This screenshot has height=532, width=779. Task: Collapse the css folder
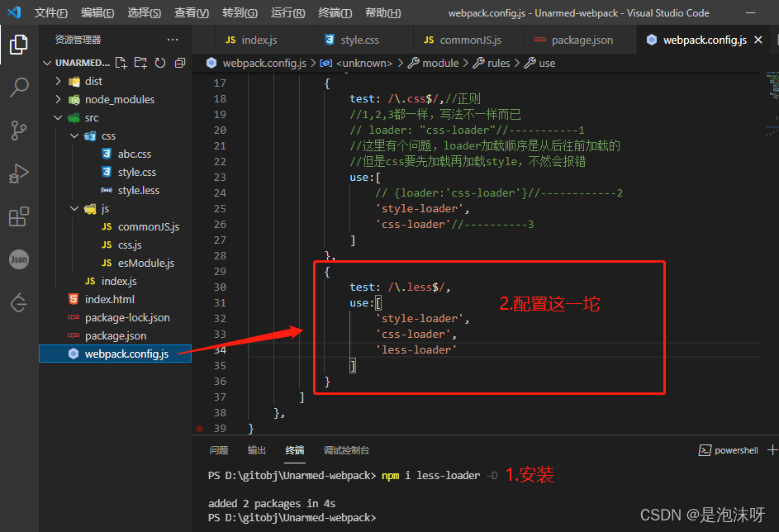click(x=74, y=135)
